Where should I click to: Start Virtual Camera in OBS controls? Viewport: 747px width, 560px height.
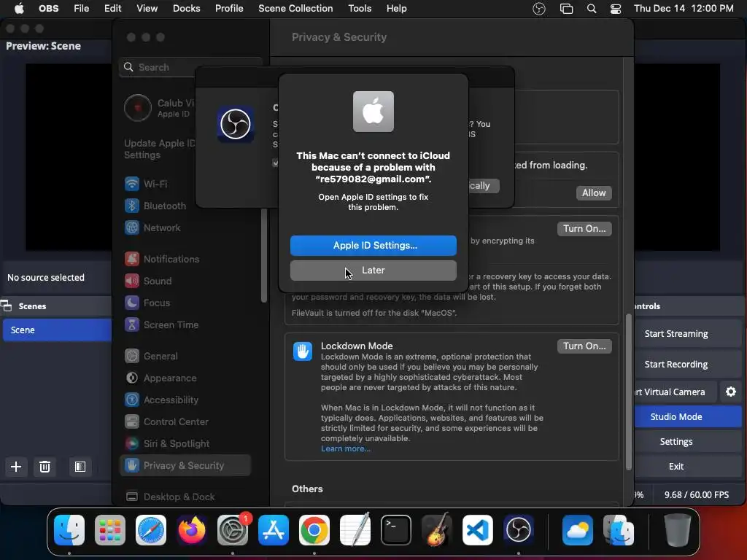pos(676,392)
